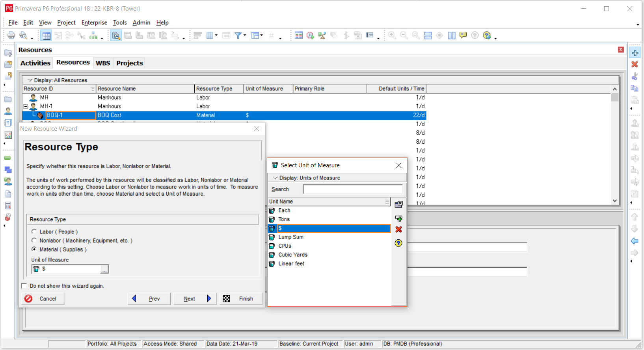This screenshot has height=350, width=644.
Task: Switch to the Projects tab
Action: coord(130,63)
